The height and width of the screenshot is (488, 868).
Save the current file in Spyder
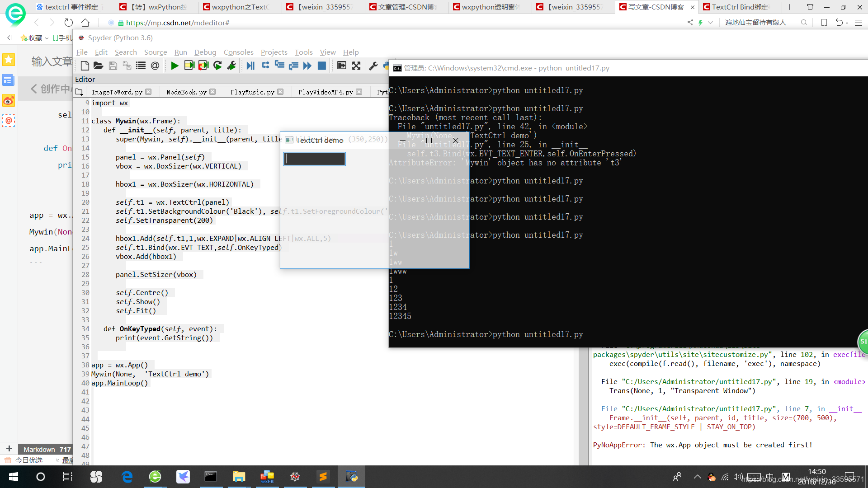(x=113, y=66)
